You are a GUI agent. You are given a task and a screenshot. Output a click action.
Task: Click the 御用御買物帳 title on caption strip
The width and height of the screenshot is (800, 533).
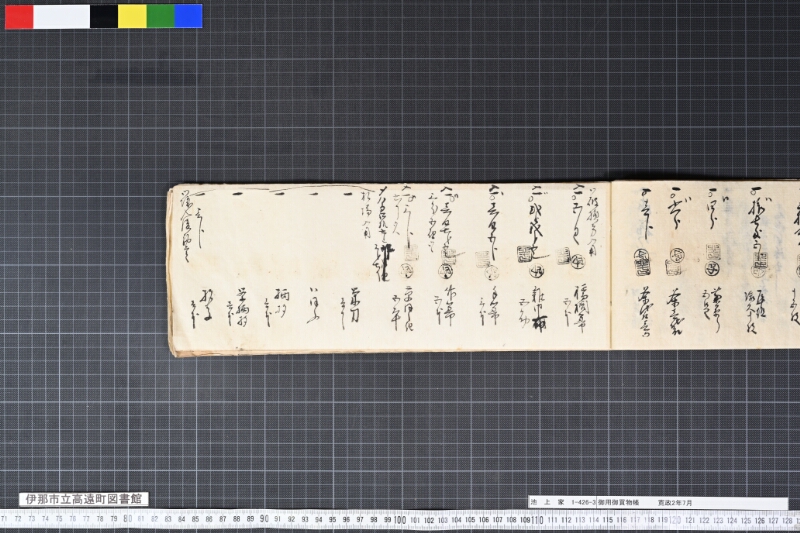[x=618, y=502]
